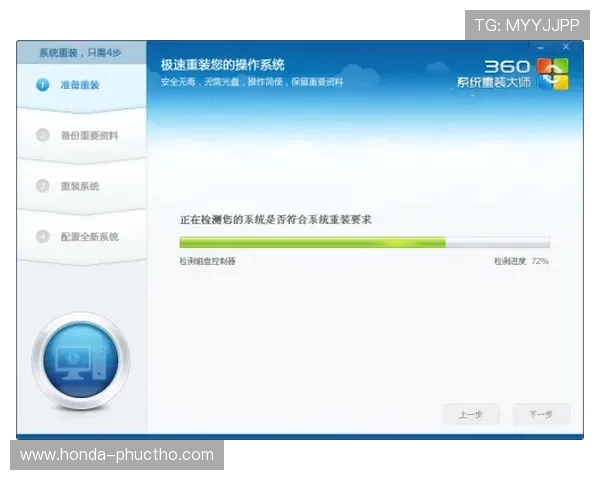Click the step 3 circle icon beside 重装系统
600x480 pixels.
pyautogui.click(x=42, y=186)
